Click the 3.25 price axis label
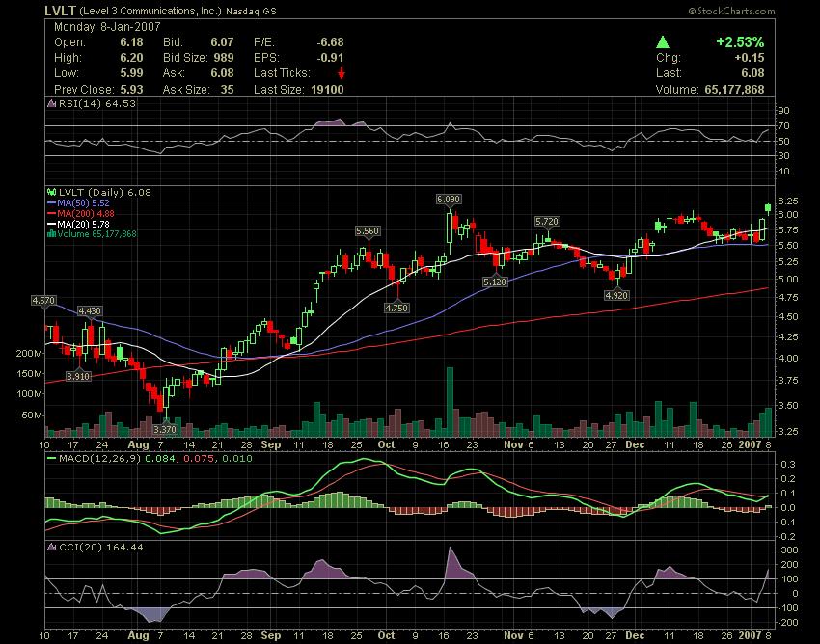Screen dimensions: 820x644 787,432
